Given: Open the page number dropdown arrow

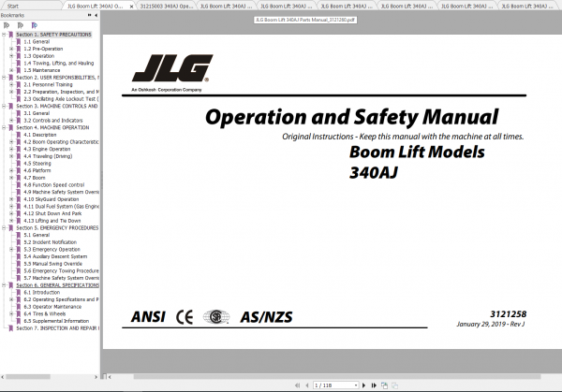Looking at the screenshot, I should click(x=356, y=385).
